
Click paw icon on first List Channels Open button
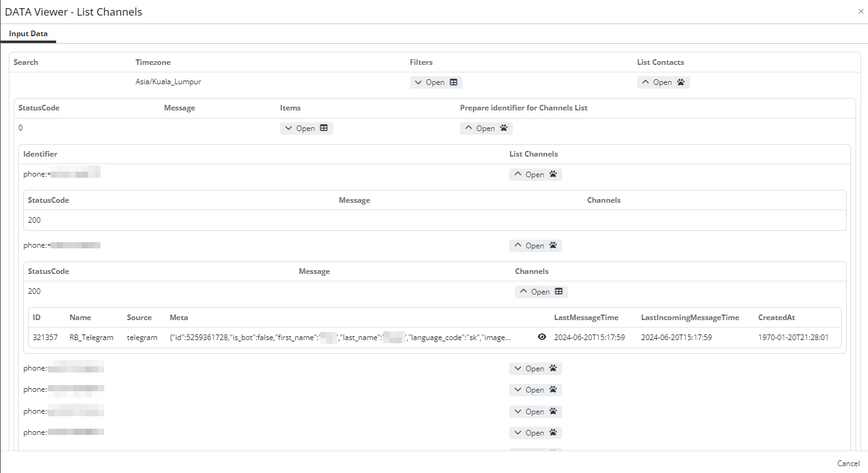(x=553, y=175)
